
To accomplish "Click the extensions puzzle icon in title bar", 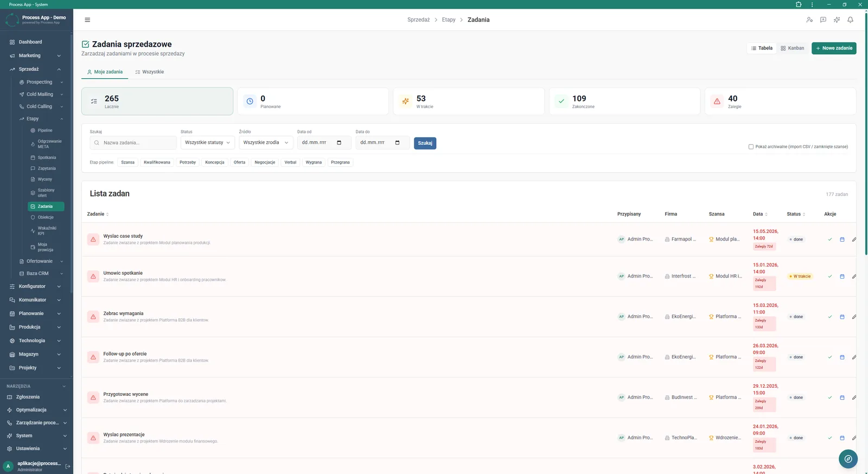I will [x=799, y=4].
